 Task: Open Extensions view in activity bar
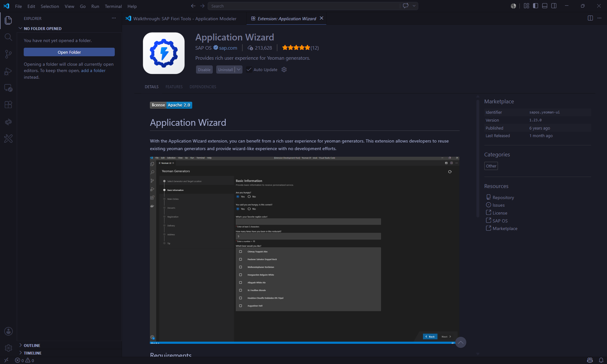8,105
